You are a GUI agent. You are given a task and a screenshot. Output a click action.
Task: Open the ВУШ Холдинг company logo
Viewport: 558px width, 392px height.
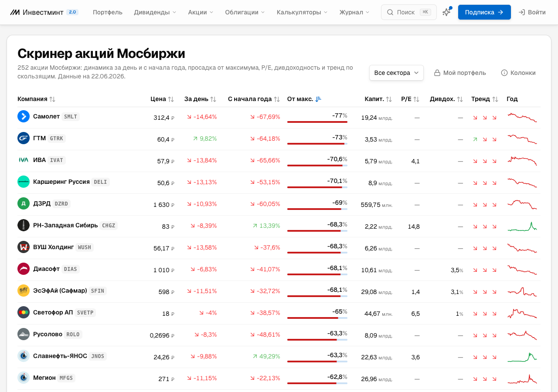24,247
